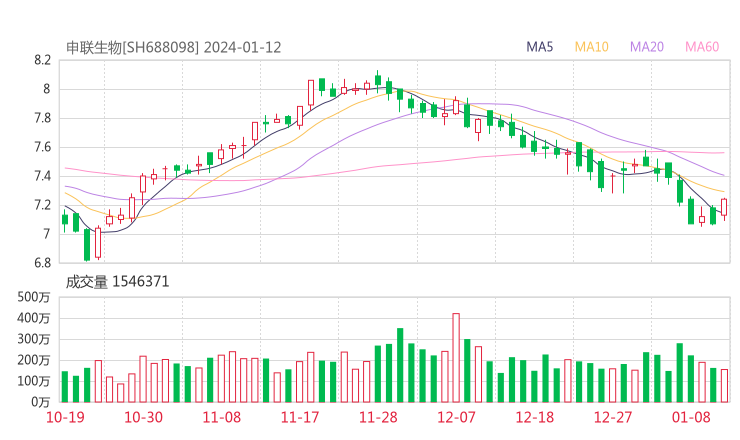Click the lowest green candlestick near 6.8
This screenshot has width=740, height=440.
87,245
